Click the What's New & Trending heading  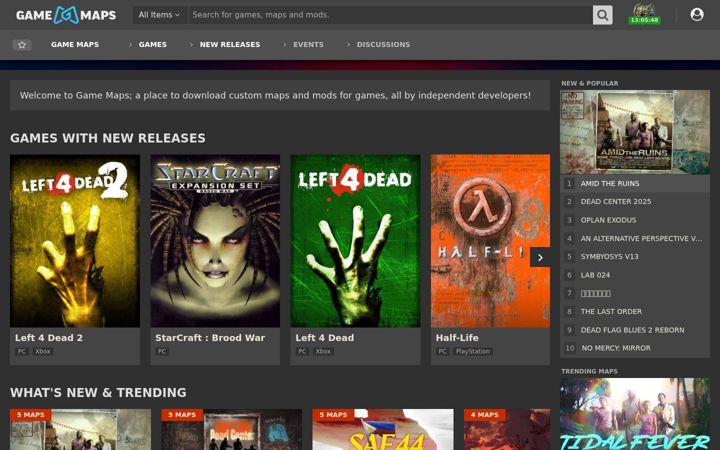point(98,393)
